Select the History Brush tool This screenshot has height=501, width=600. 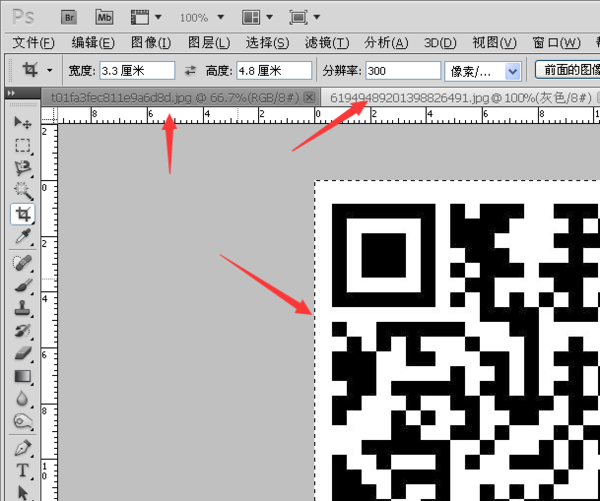pyautogui.click(x=23, y=331)
